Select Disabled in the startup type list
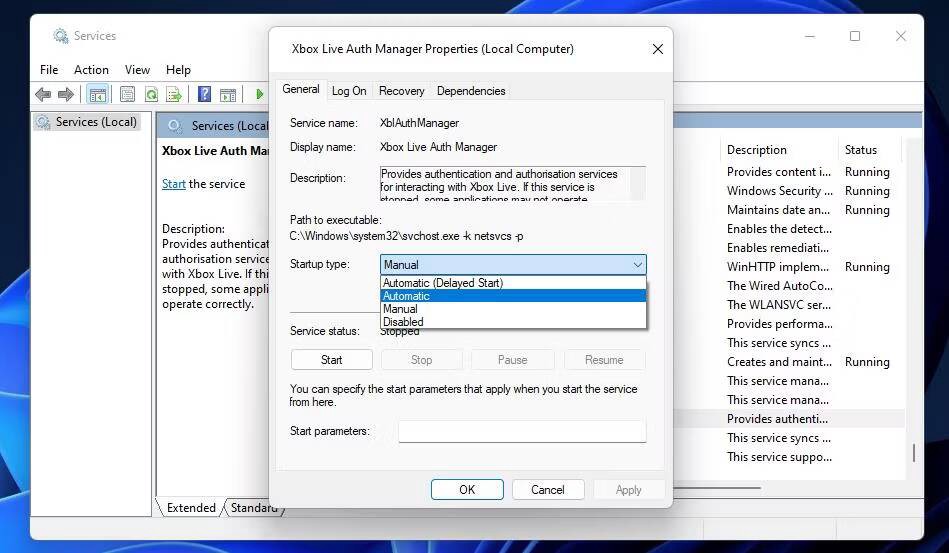949x553 pixels. pos(513,322)
